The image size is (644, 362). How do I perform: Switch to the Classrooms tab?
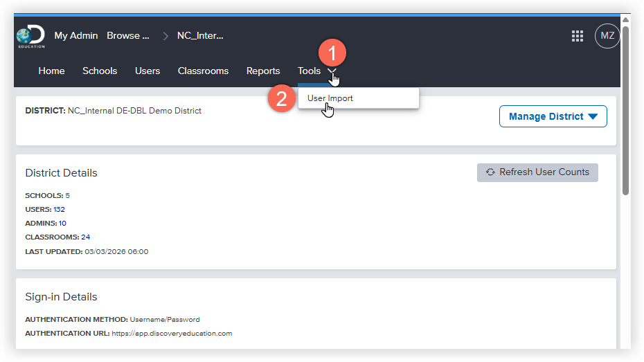[203, 71]
